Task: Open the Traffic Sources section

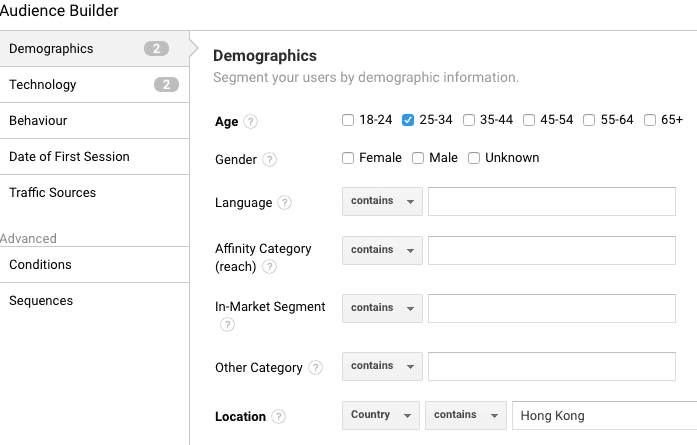Action: pyautogui.click(x=53, y=193)
